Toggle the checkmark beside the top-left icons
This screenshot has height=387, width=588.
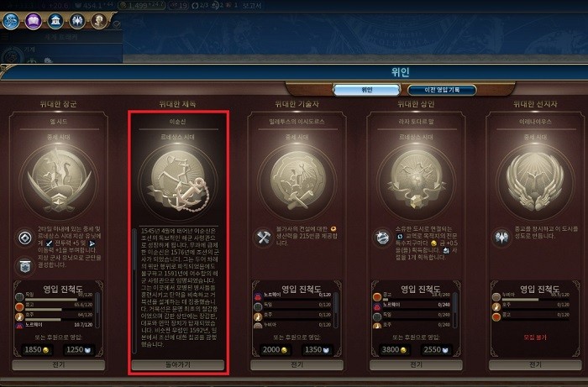click(x=117, y=24)
